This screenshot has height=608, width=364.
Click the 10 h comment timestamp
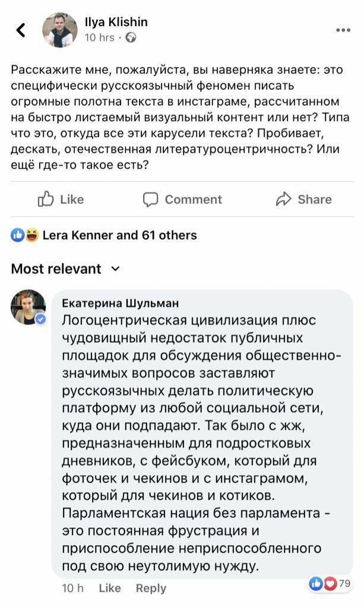[x=72, y=588]
